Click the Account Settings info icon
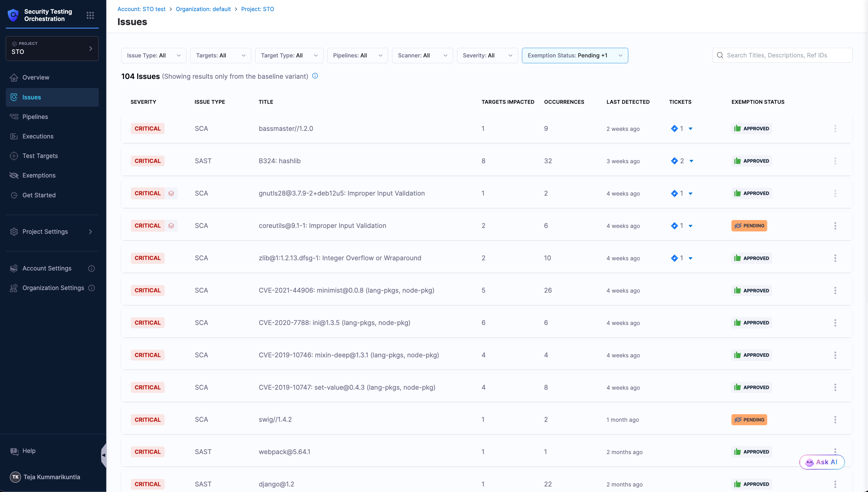The height and width of the screenshot is (492, 868). coord(91,268)
